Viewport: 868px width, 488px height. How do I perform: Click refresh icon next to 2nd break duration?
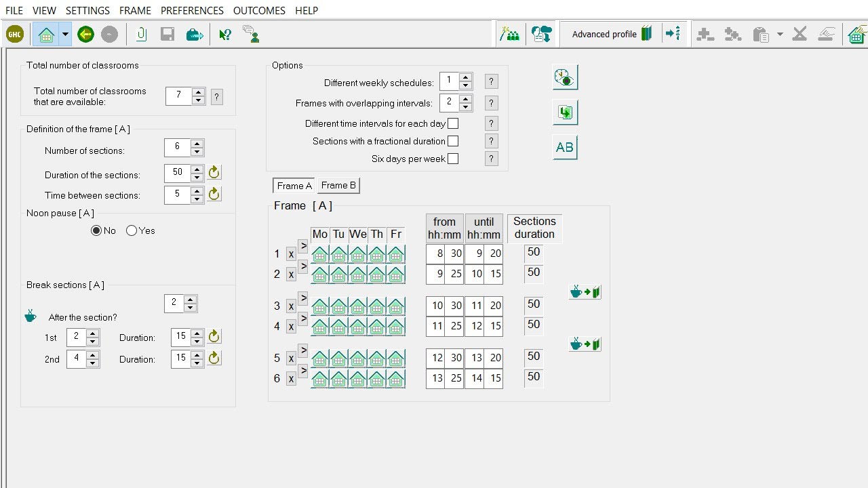(x=214, y=358)
